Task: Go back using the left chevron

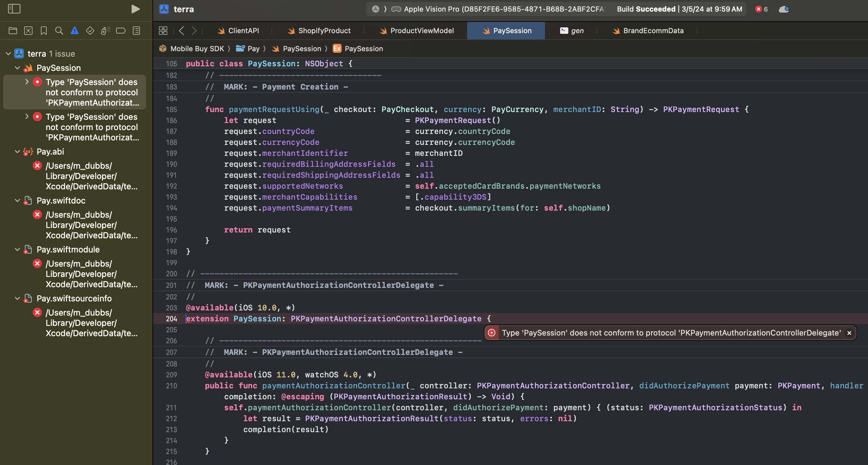Action: click(182, 31)
